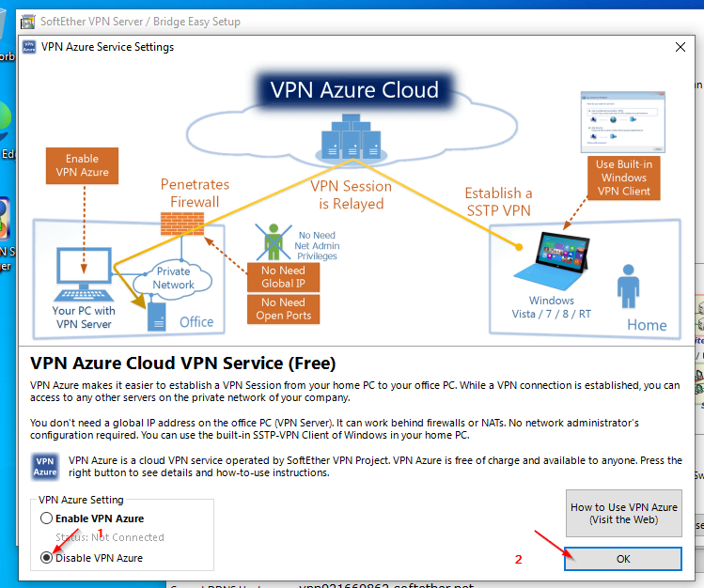Click the VPN Azure Cloud banner

(354, 89)
